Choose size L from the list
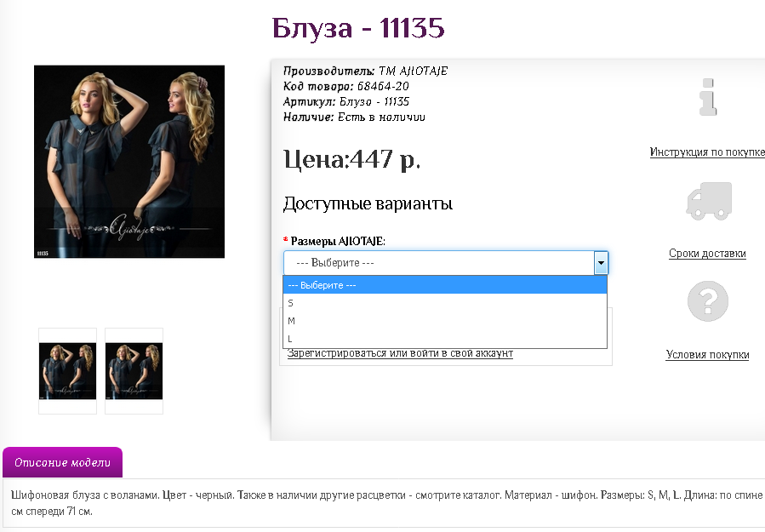The image size is (765, 532). tap(445, 339)
